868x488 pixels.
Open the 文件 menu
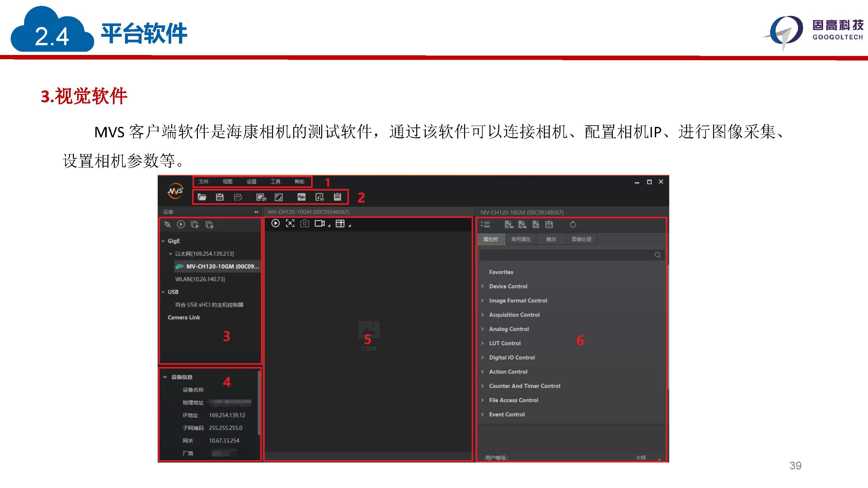tap(203, 182)
